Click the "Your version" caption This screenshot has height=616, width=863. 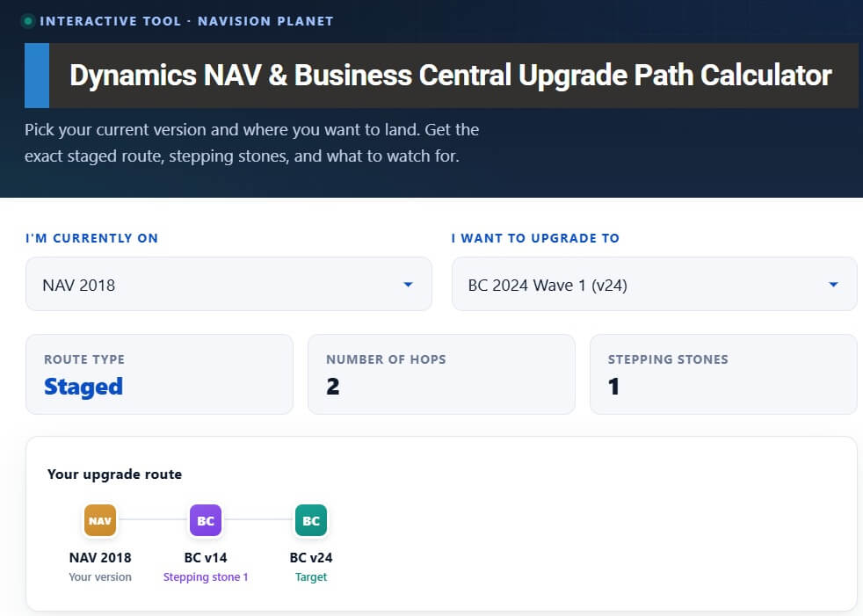pyautogui.click(x=100, y=577)
